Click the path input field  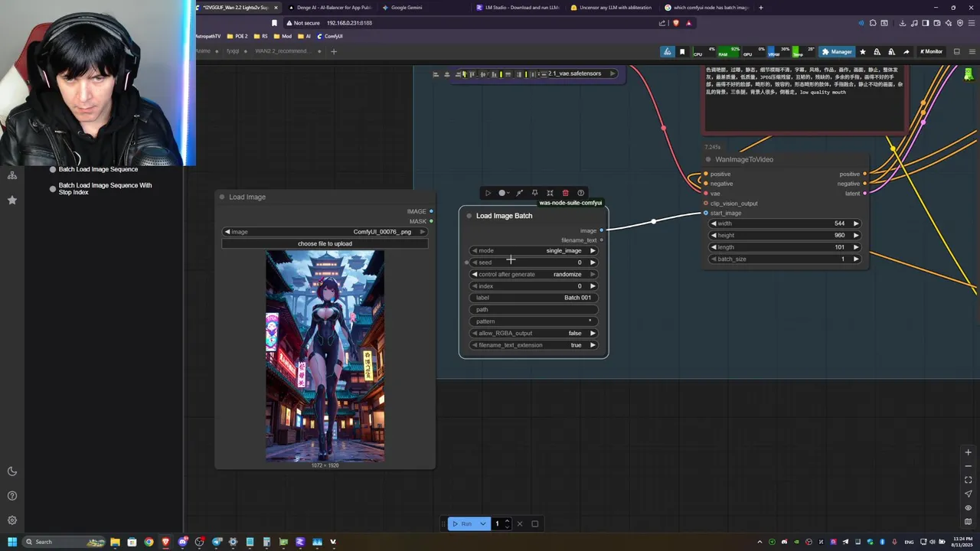[534, 309]
